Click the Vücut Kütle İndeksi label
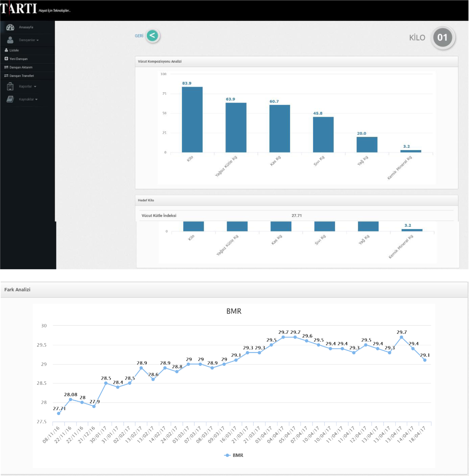469x476 pixels. pos(159,215)
